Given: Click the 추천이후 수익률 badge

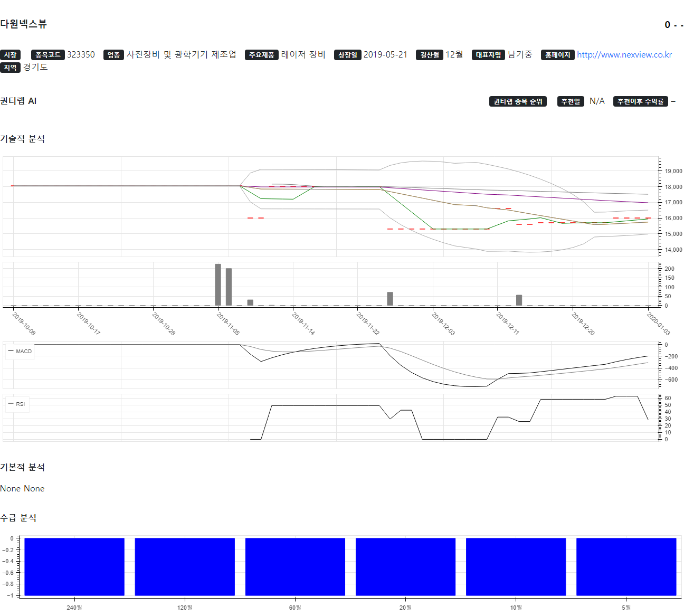Looking at the screenshot, I should (641, 101).
